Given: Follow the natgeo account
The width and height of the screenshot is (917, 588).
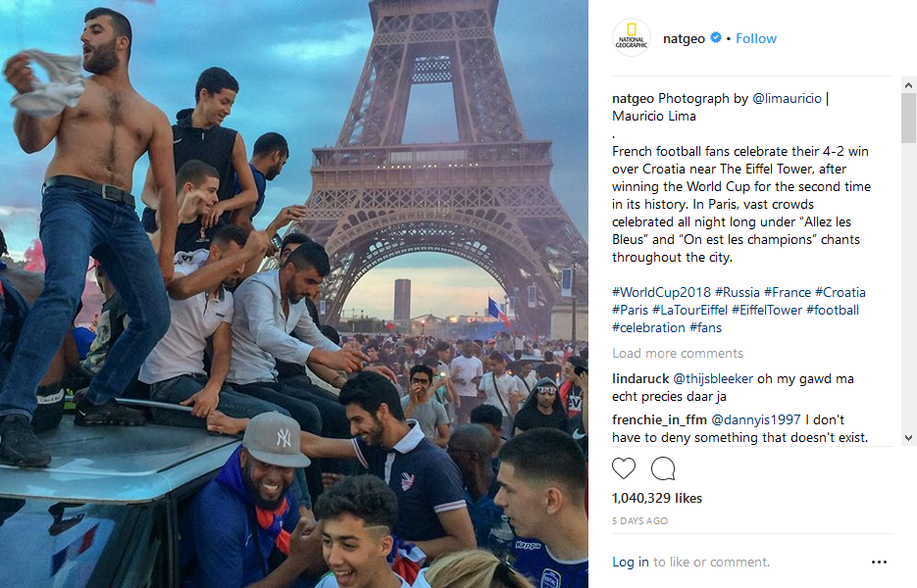Looking at the screenshot, I should pyautogui.click(x=756, y=38).
